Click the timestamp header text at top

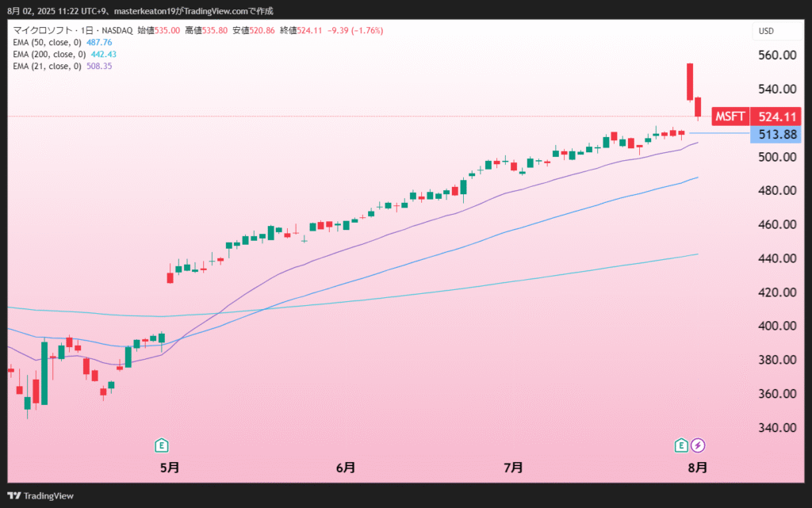140,11
